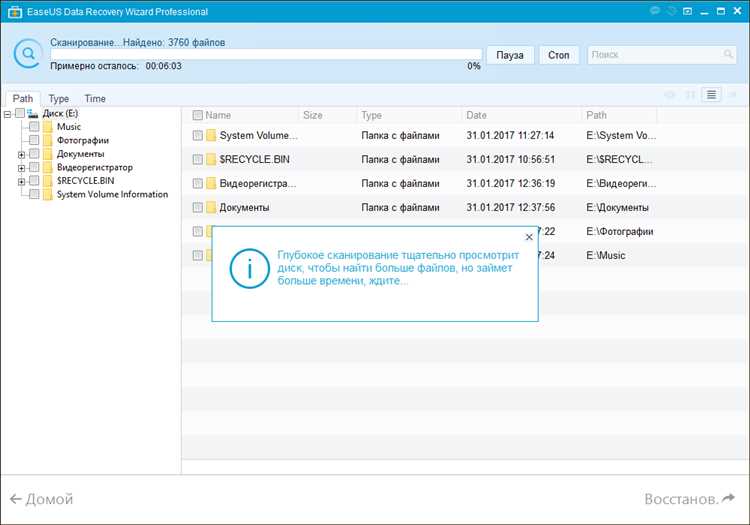Expand the Документы tree node
Screen dimensions: 750x525
21,154
